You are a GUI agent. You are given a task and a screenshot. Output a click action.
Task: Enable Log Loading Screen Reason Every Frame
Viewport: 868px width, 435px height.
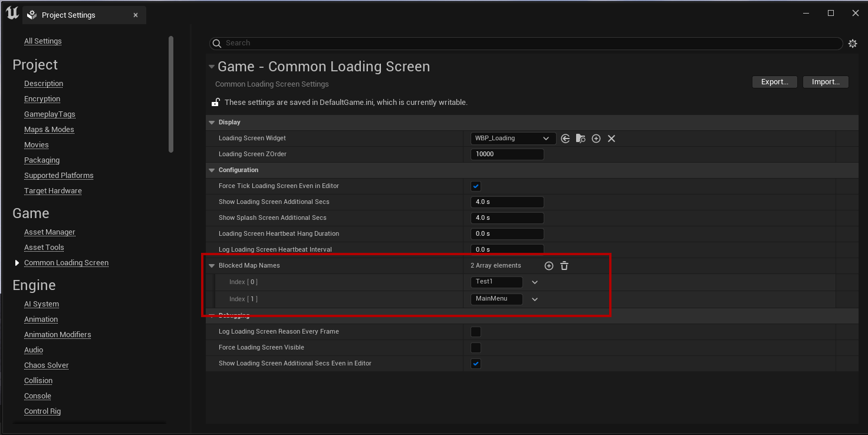(476, 332)
